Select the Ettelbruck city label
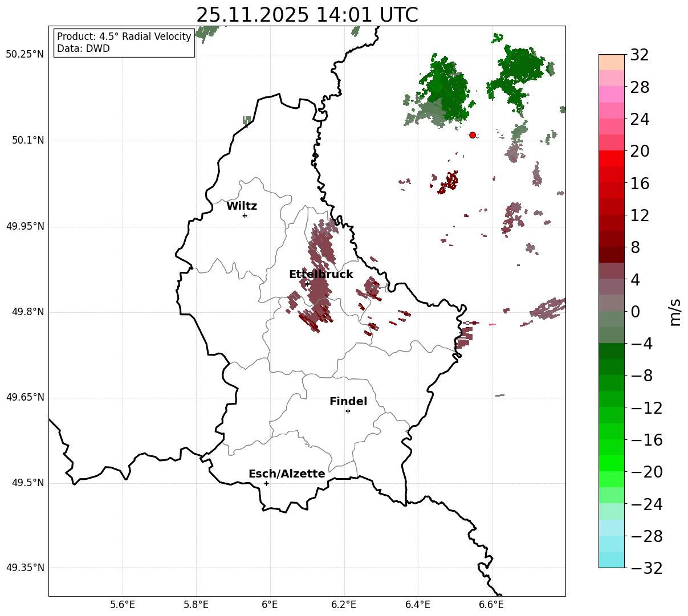The image size is (688, 616). [321, 275]
